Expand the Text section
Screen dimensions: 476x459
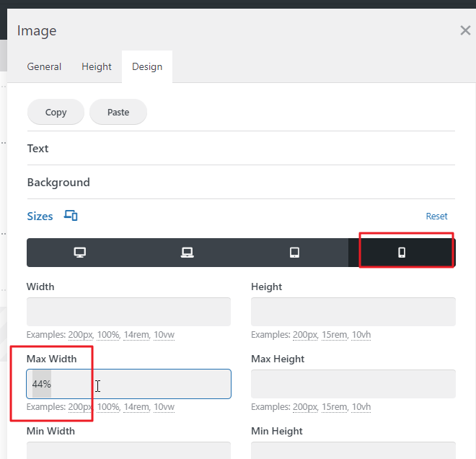tap(38, 149)
